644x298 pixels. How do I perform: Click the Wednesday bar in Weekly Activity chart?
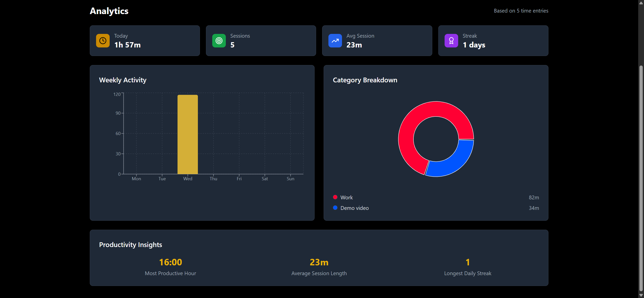(188, 134)
